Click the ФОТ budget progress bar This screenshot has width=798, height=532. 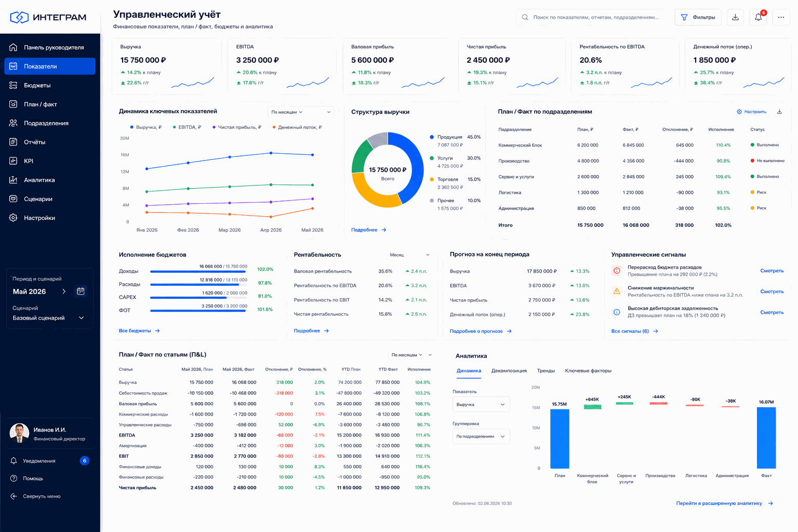(x=198, y=311)
